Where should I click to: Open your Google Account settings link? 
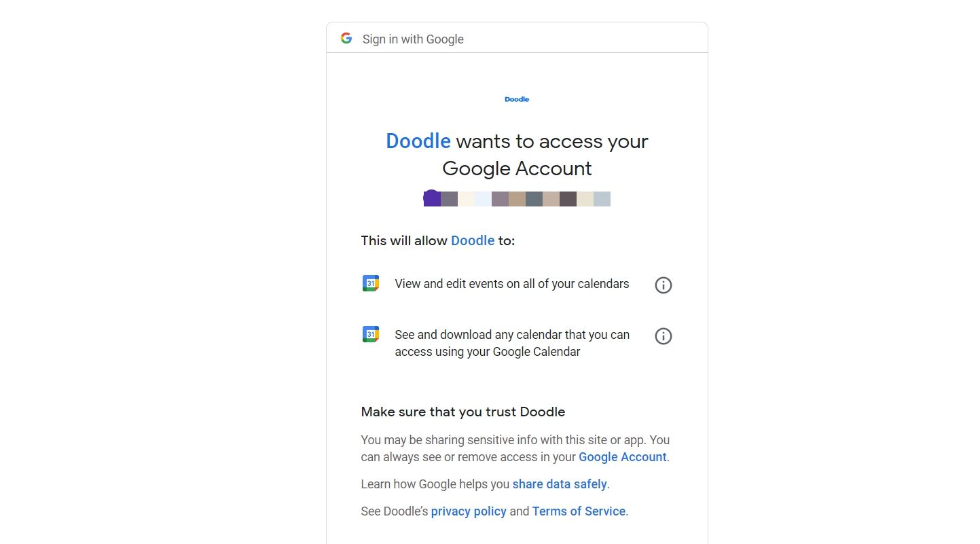pyautogui.click(x=621, y=456)
